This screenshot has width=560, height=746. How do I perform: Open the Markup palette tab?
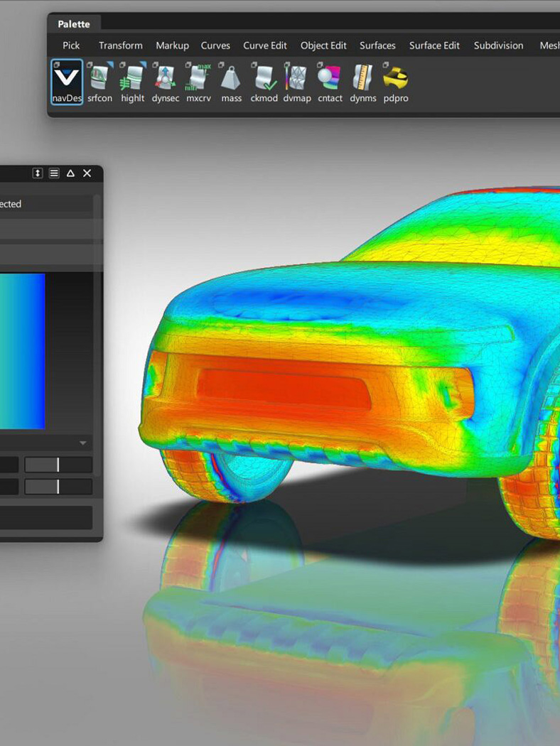(172, 45)
